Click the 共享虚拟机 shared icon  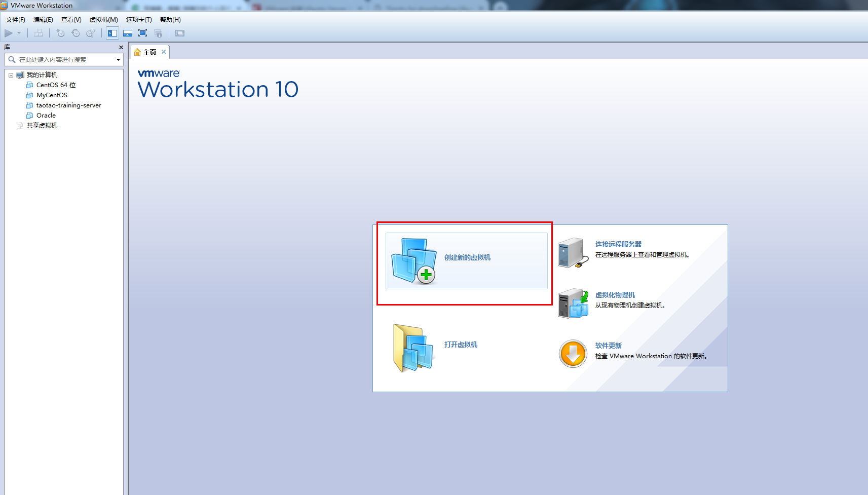coord(20,126)
